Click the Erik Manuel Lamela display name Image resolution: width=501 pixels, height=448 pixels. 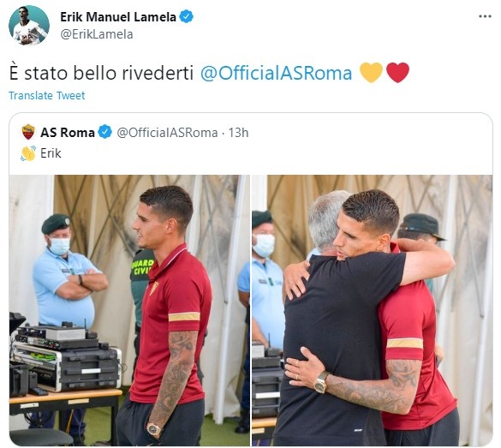coord(118,17)
